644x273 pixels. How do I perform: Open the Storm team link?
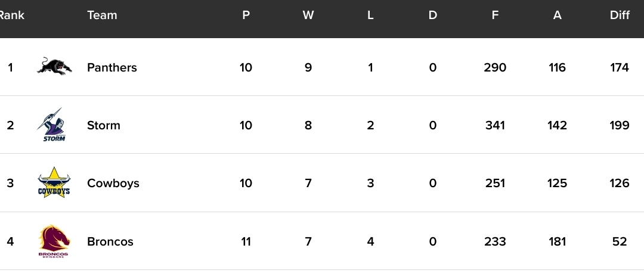pyautogui.click(x=104, y=125)
